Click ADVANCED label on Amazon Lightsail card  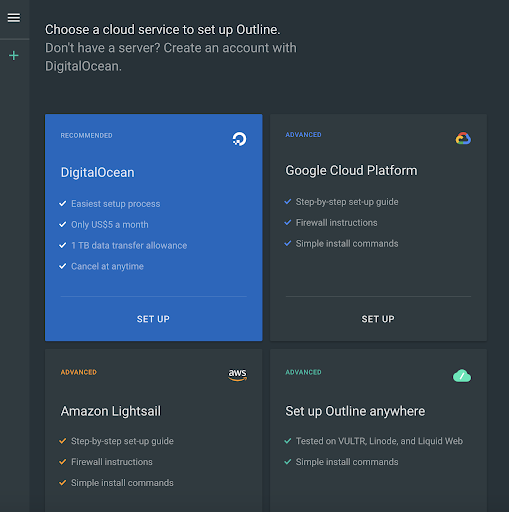tap(79, 372)
